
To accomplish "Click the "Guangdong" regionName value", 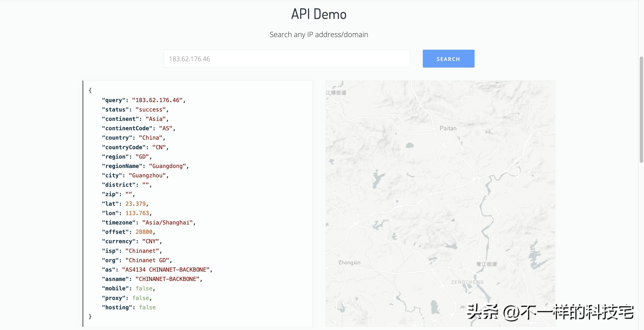I will click(x=167, y=166).
